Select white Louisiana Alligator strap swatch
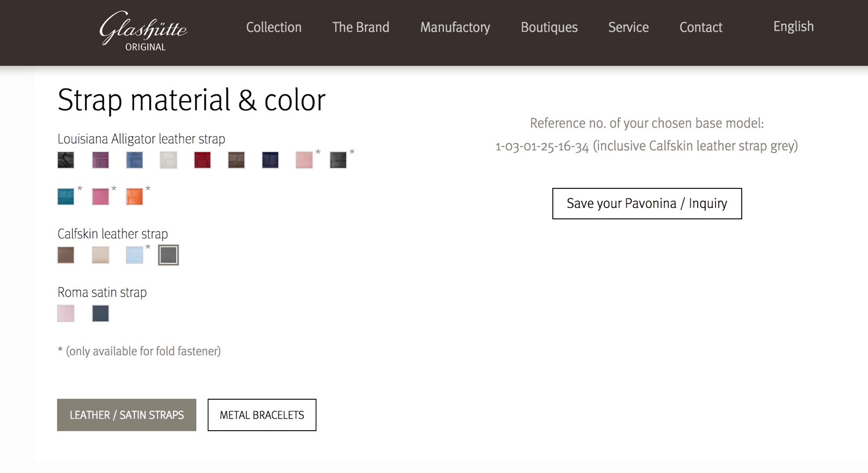868x473 pixels. [x=168, y=160]
